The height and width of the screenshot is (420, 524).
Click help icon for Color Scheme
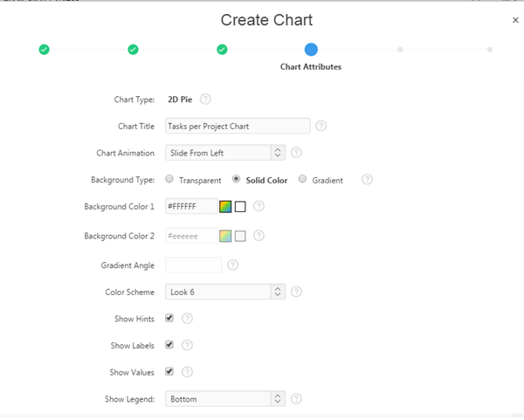[296, 292]
